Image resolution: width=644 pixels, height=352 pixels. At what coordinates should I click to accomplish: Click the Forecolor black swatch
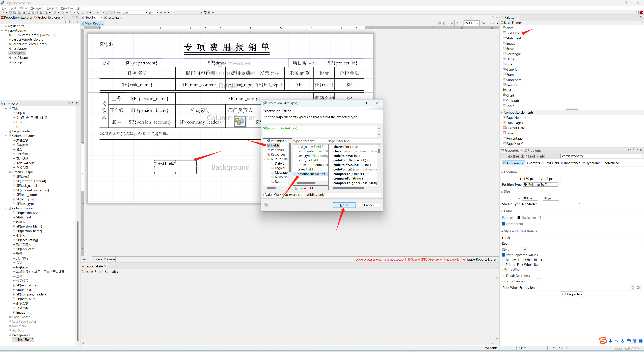(519, 218)
